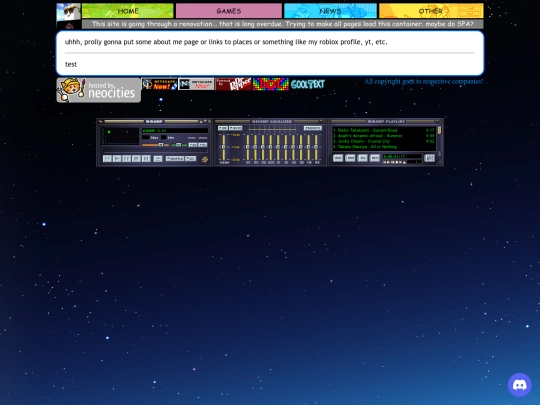Image resolution: width=540 pixels, height=405 pixels.
Task: Click the Winamp Equalizer title bar
Action: click(x=271, y=122)
